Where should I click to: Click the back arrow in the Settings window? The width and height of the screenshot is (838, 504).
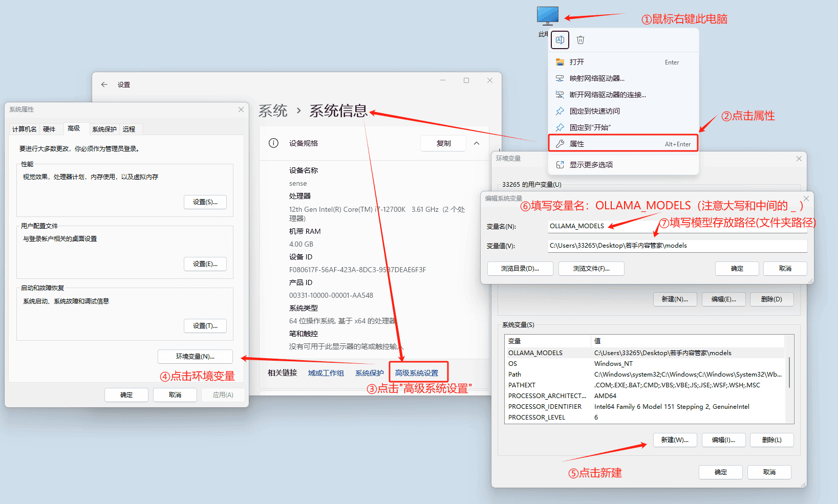tap(104, 84)
